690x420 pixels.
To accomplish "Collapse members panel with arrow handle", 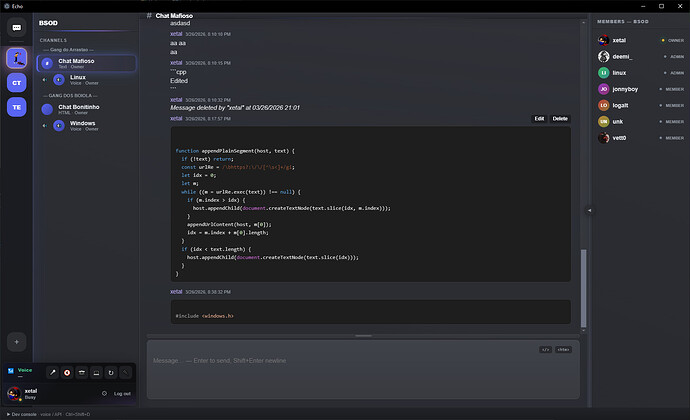I will click(589, 210).
